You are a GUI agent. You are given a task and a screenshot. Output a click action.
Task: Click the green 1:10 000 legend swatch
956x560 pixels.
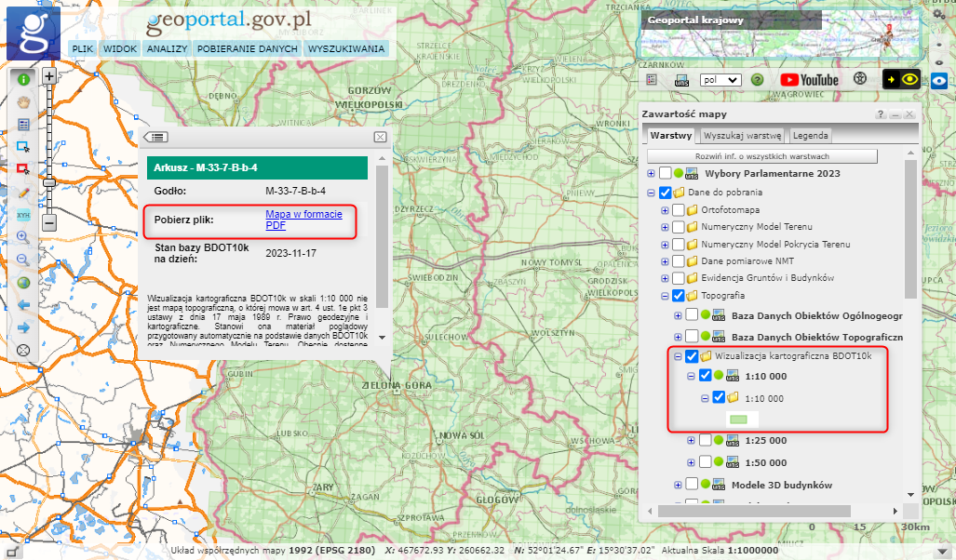coord(738,419)
